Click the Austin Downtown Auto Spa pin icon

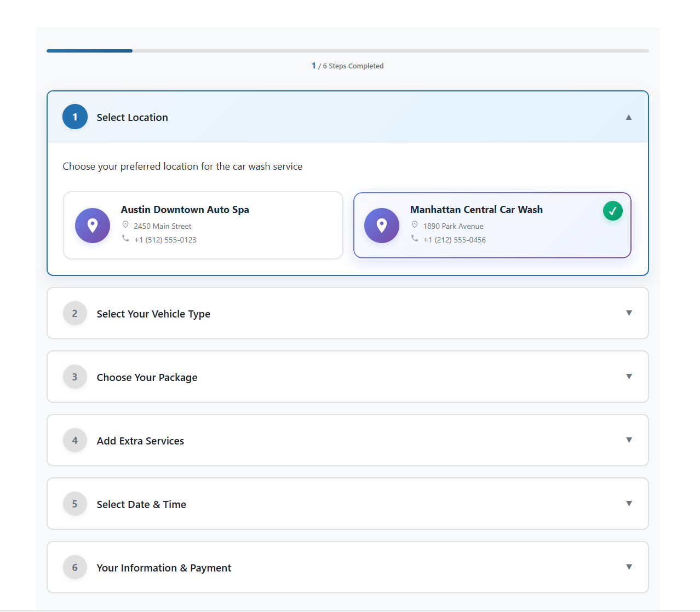93,226
